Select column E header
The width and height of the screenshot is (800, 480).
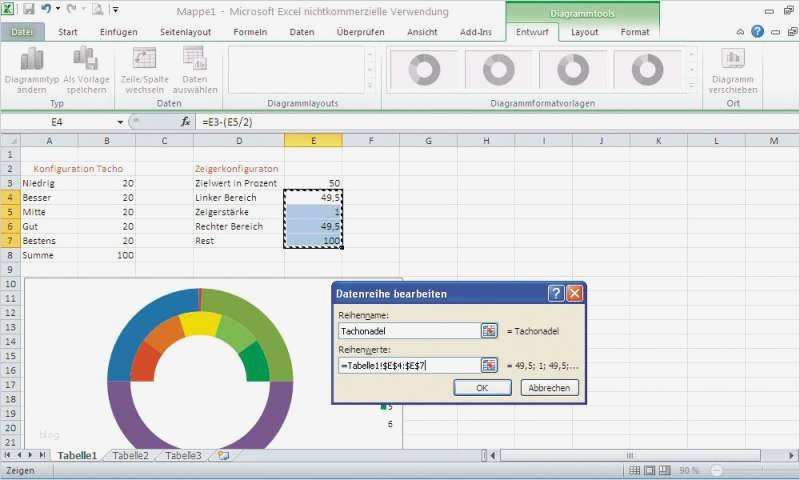point(313,140)
